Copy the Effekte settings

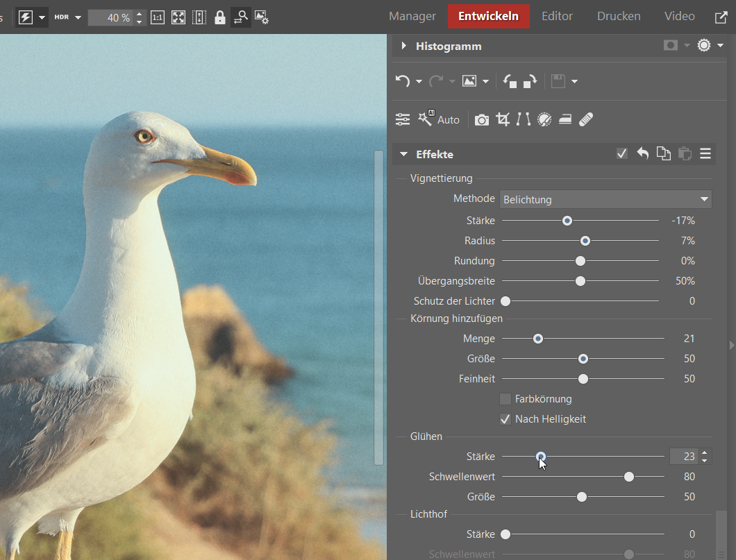coord(664,154)
